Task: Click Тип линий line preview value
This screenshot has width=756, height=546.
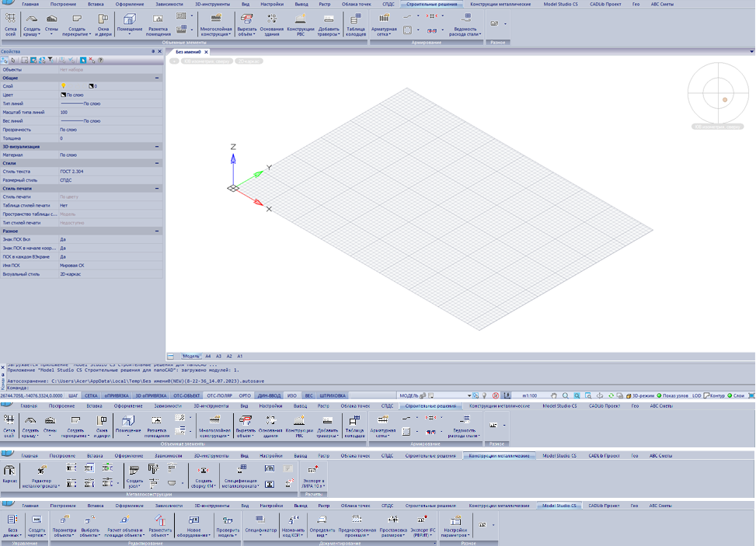Action: [x=80, y=103]
